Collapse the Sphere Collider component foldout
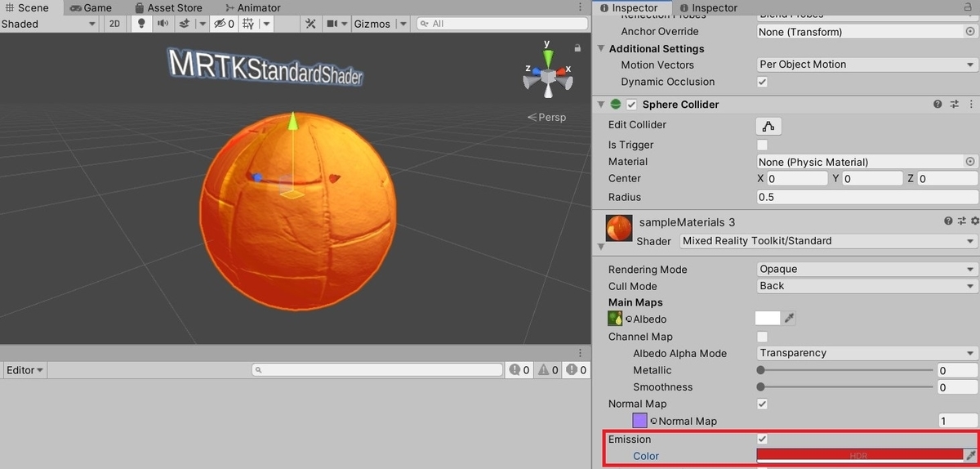Image resolution: width=980 pixels, height=469 pixels. (x=602, y=105)
